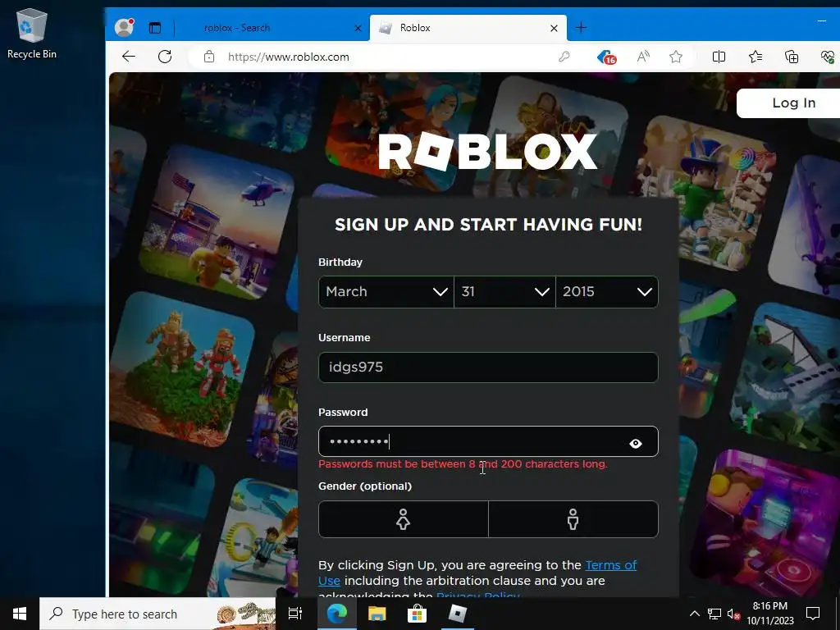Open Browser essentials heart icon
This screenshot has height=630, width=840.
coord(828,57)
